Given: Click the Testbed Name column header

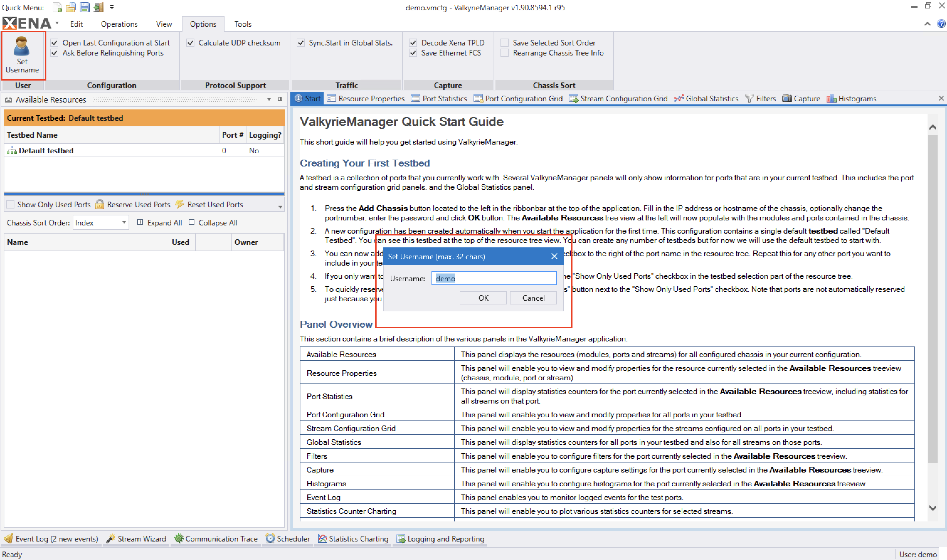Looking at the screenshot, I should click(112, 135).
